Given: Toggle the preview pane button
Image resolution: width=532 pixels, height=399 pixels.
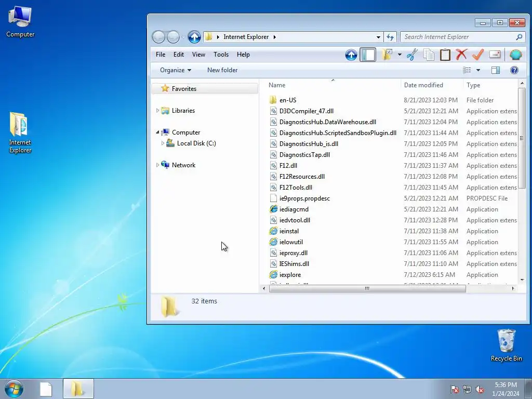Looking at the screenshot, I should [x=496, y=70].
